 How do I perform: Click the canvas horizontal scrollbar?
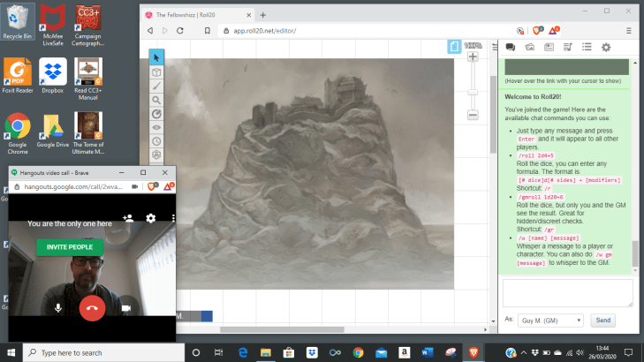point(282,329)
